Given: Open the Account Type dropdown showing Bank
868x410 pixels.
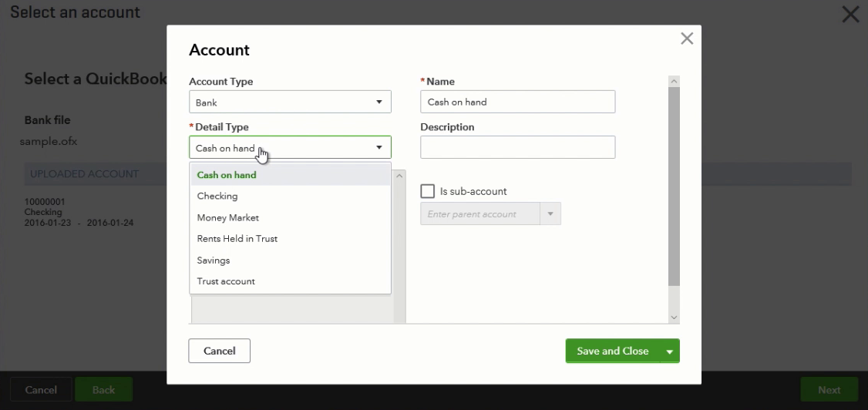Looking at the screenshot, I should [x=290, y=102].
